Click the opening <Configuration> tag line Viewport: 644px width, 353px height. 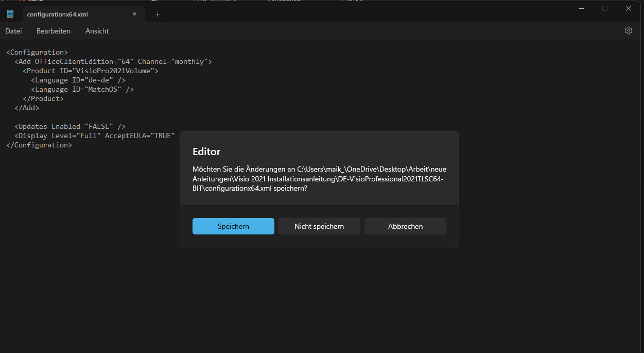37,53
